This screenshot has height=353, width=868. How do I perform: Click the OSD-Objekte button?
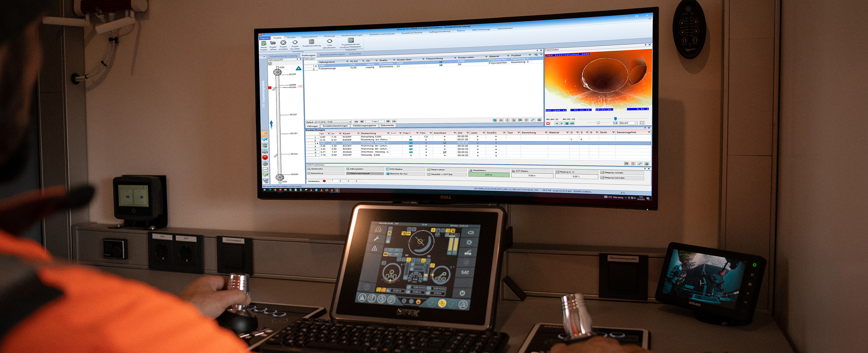(x=406, y=169)
